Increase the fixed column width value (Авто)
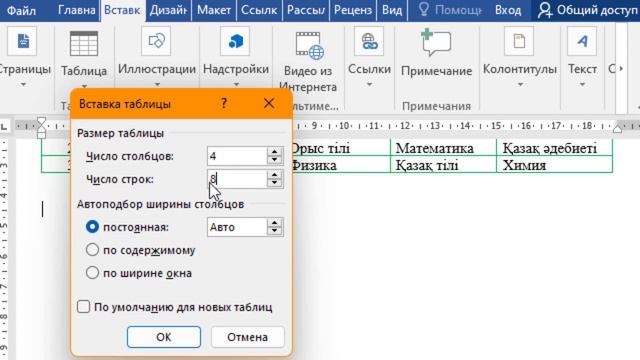640x360 pixels. 274,222
